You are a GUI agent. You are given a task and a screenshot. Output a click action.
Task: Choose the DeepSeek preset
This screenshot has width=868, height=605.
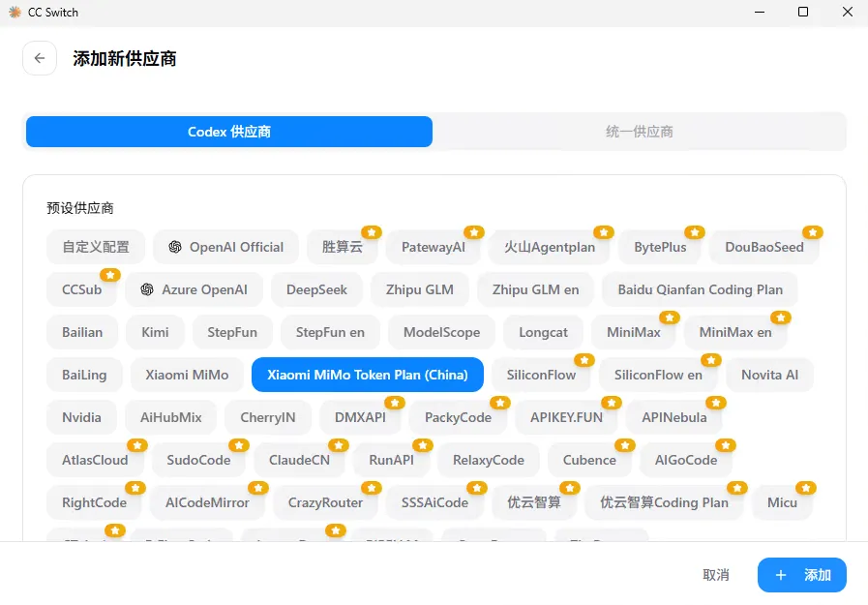click(x=316, y=289)
